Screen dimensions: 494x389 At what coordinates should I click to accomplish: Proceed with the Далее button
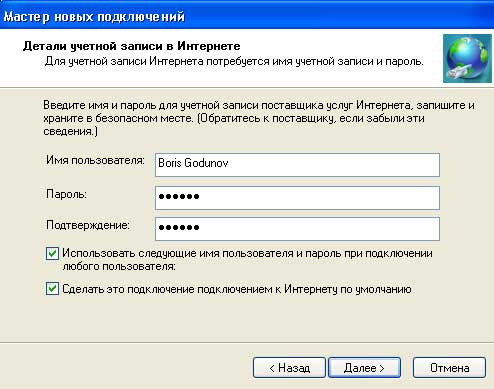pyautogui.click(x=364, y=368)
